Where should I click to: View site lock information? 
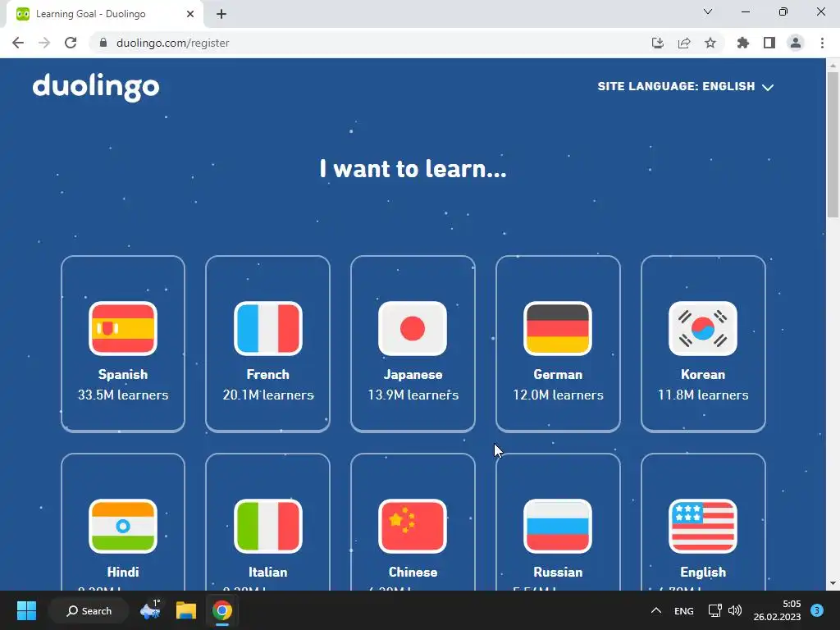click(x=103, y=43)
